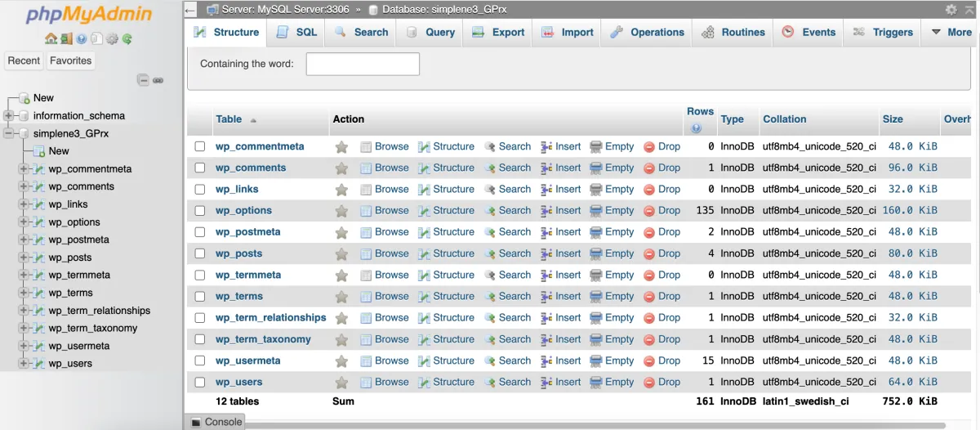Open the More tab dropdown
Screen dimensions: 980x430
[x=950, y=33]
